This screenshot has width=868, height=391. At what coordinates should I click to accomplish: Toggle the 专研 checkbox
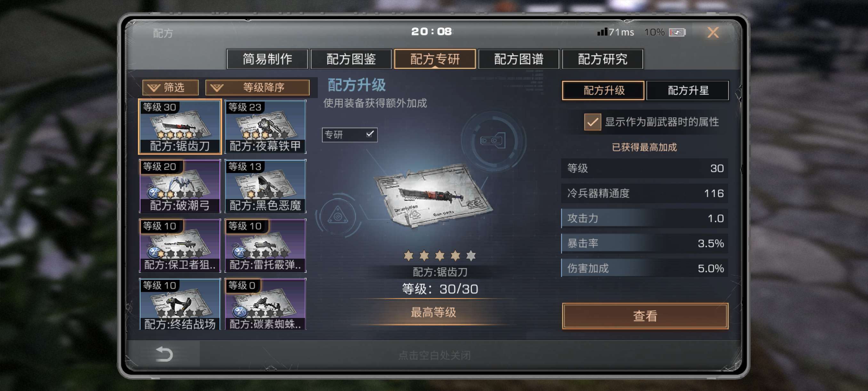370,134
